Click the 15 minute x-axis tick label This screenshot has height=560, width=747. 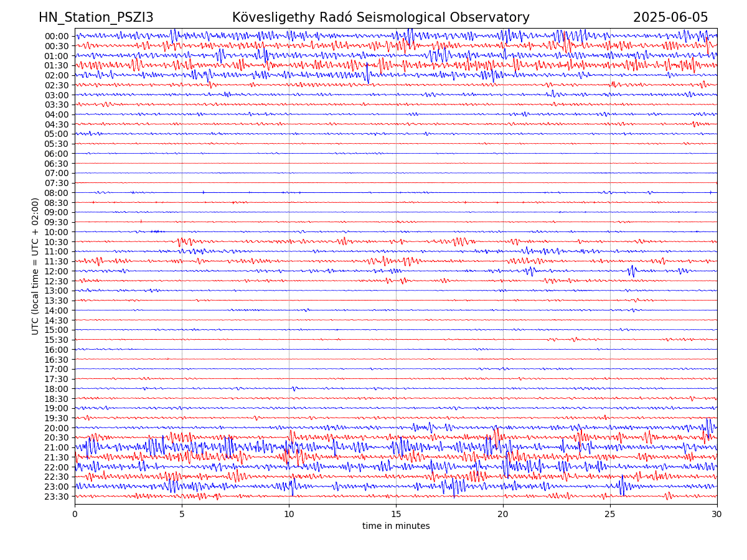point(396,515)
